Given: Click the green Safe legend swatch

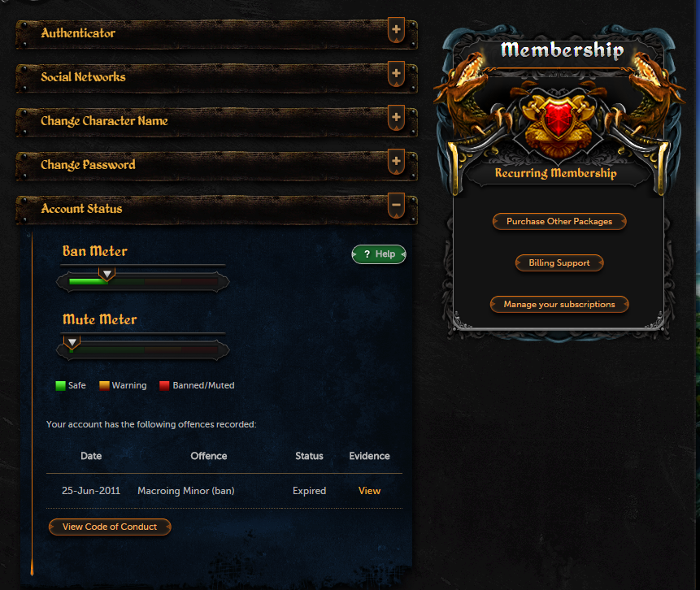Looking at the screenshot, I should [60, 385].
